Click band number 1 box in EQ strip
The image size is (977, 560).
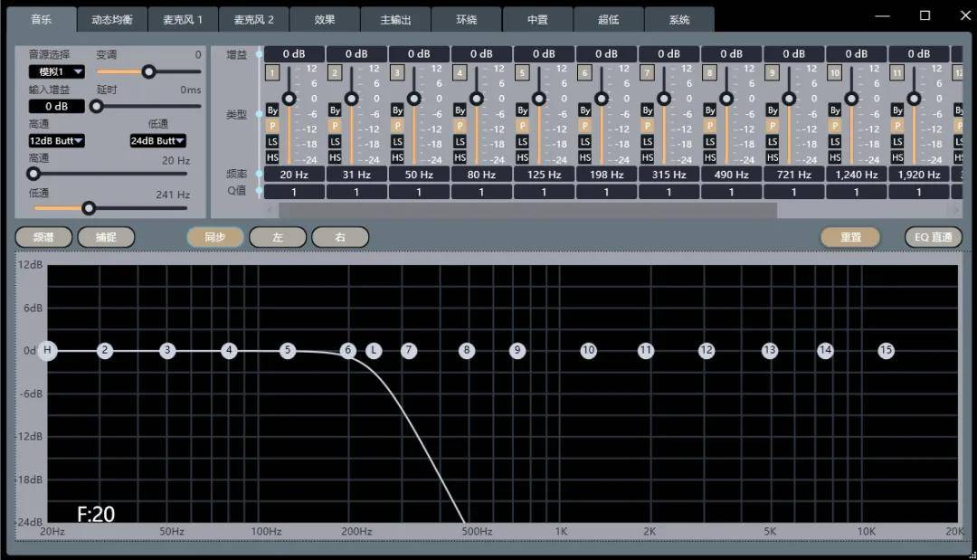click(272, 73)
